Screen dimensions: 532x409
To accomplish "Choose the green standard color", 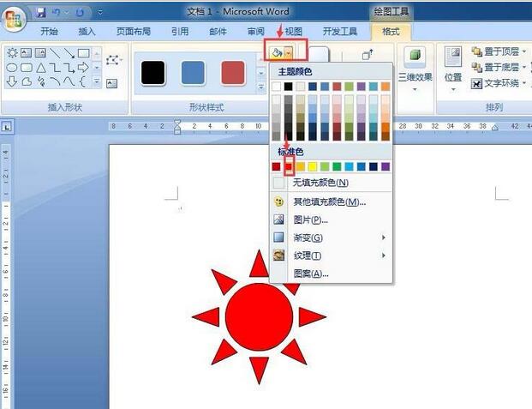I will coord(337,166).
